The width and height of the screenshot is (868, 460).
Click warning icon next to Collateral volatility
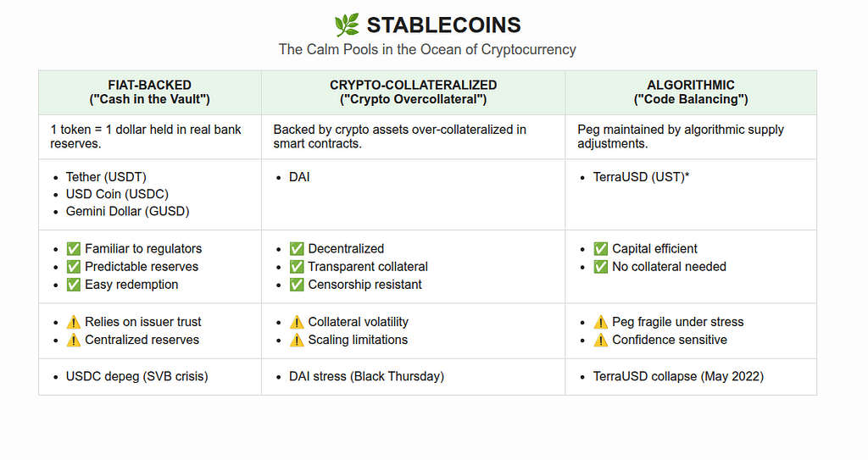tap(297, 322)
